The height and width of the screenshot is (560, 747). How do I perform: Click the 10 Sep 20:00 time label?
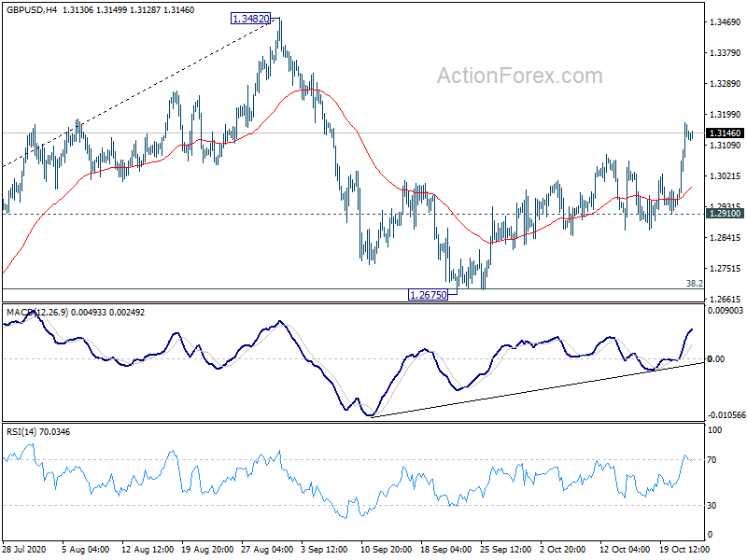[386, 550]
